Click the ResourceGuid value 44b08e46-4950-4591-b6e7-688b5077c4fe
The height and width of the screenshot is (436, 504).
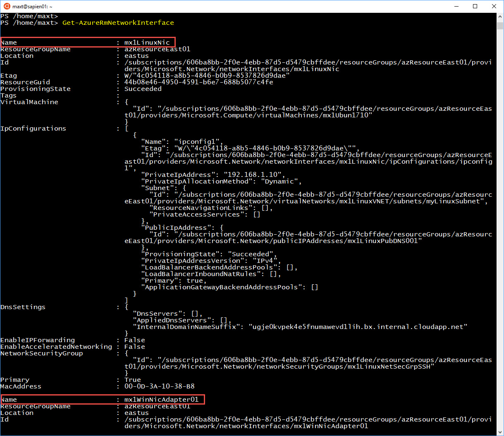point(198,82)
